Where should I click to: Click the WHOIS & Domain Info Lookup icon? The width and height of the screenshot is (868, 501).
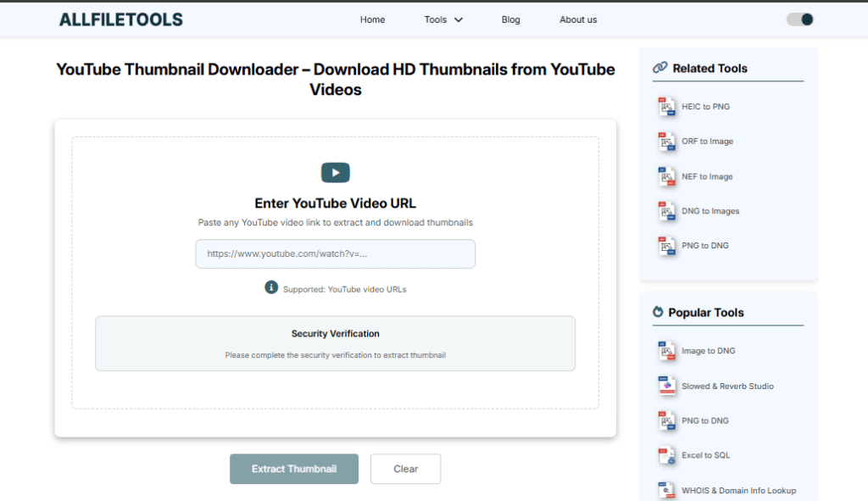point(667,490)
